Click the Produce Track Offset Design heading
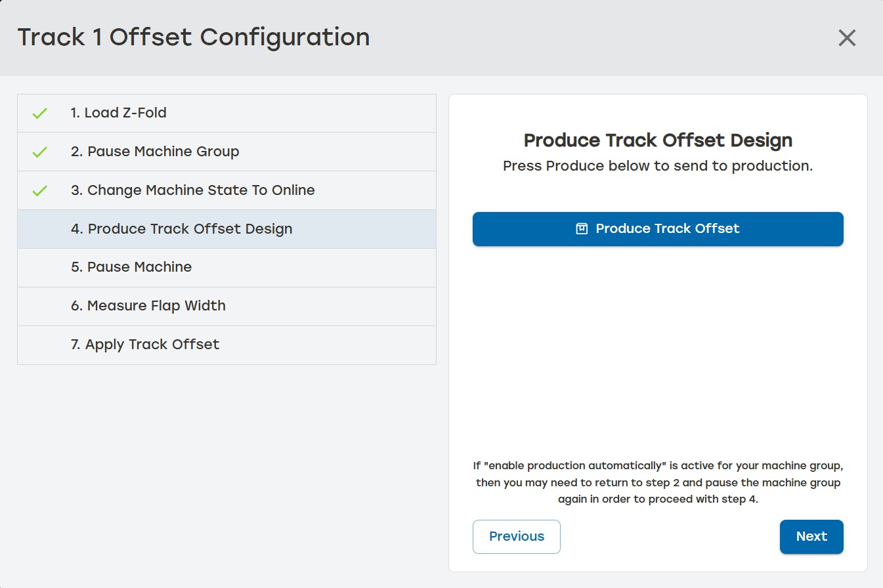The image size is (883, 588). [x=657, y=140]
